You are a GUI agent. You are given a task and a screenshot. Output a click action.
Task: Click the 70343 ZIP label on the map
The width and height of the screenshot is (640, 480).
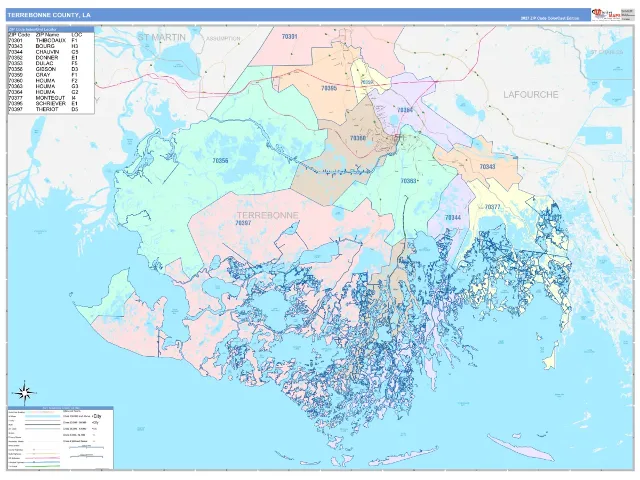[487, 167]
